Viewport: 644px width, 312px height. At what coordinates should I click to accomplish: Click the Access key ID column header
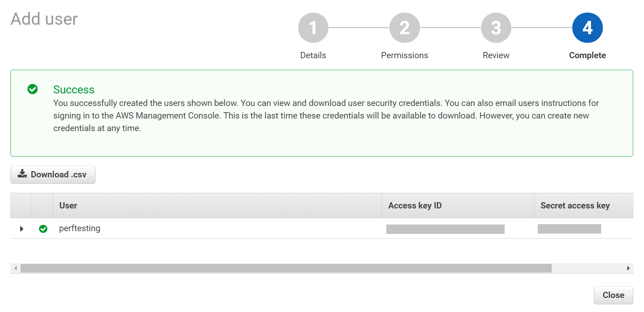tap(414, 206)
